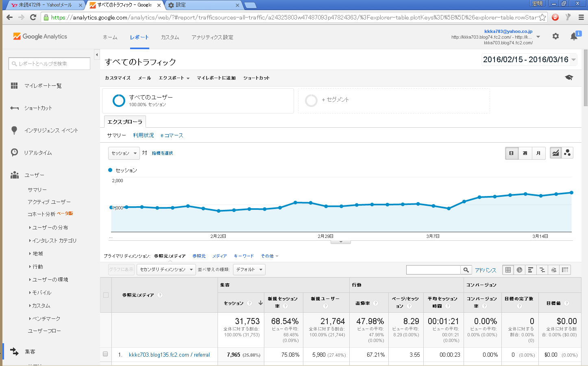Switch to motion chart bubbles icon
Image resolution: width=588 pixels, height=366 pixels.
pyautogui.click(x=567, y=153)
